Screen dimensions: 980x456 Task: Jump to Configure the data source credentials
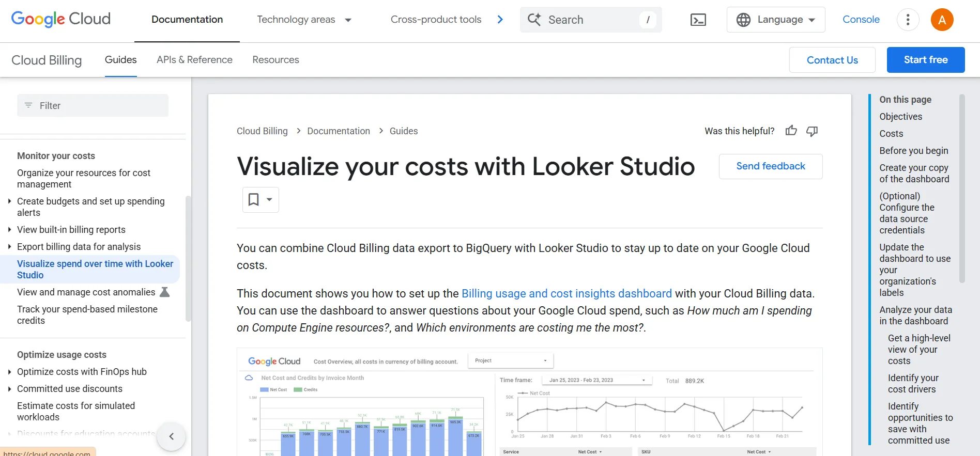(907, 213)
